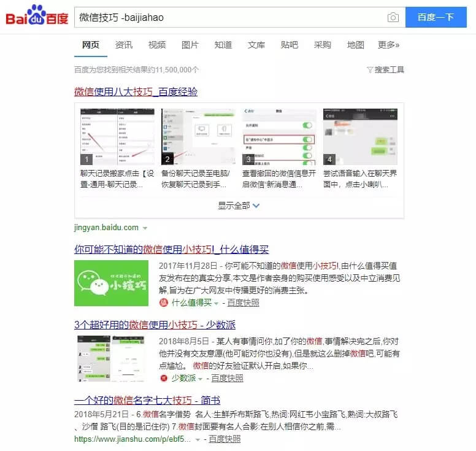Click caption 尝试语音输入在聊天界面中
This screenshot has height=451, width=476.
(x=360, y=179)
